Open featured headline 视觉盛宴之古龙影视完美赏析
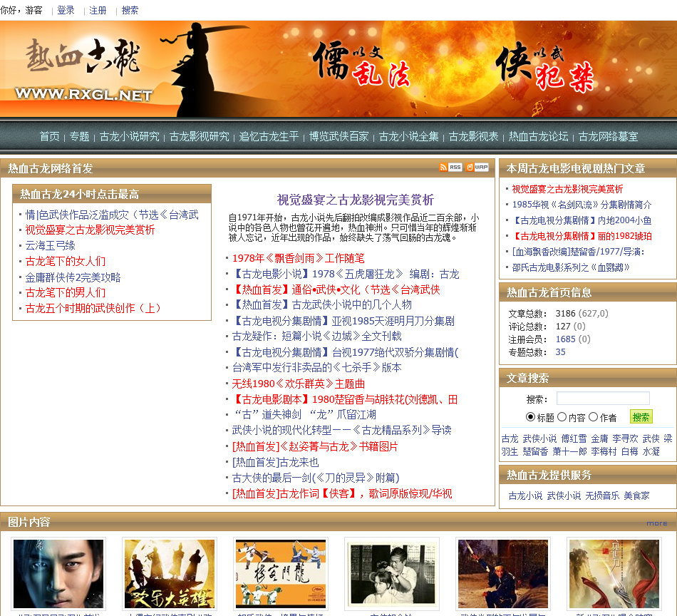677x616 pixels. 356,200
